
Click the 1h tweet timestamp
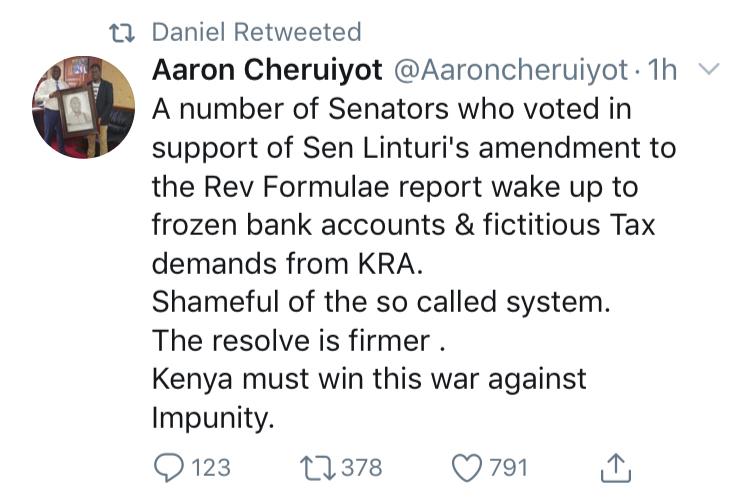pos(662,70)
